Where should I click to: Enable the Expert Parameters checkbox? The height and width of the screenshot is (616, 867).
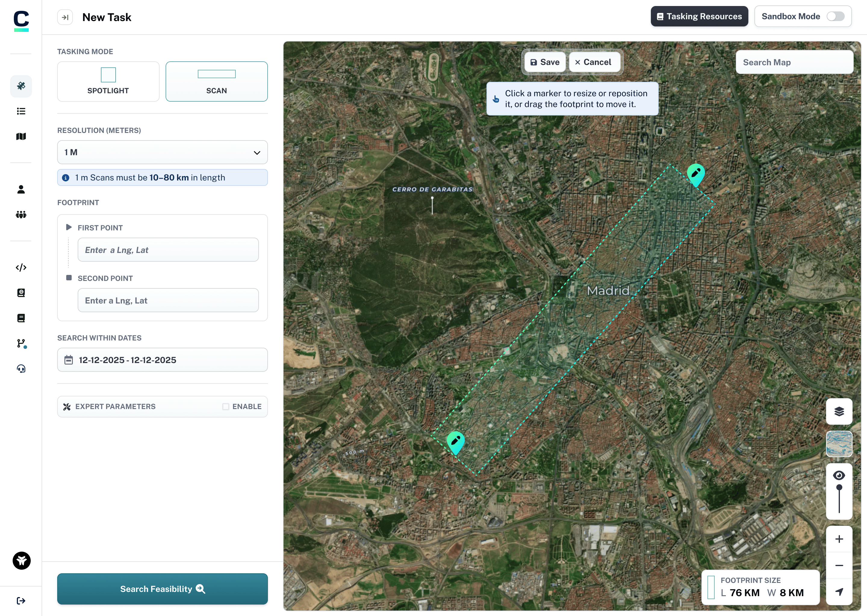coord(225,407)
